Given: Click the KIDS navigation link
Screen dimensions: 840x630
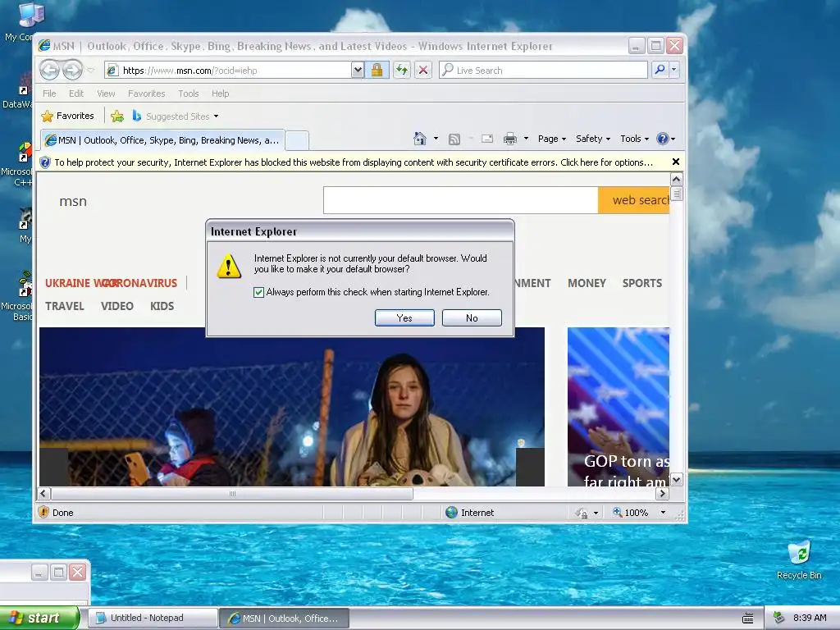Looking at the screenshot, I should tap(162, 306).
